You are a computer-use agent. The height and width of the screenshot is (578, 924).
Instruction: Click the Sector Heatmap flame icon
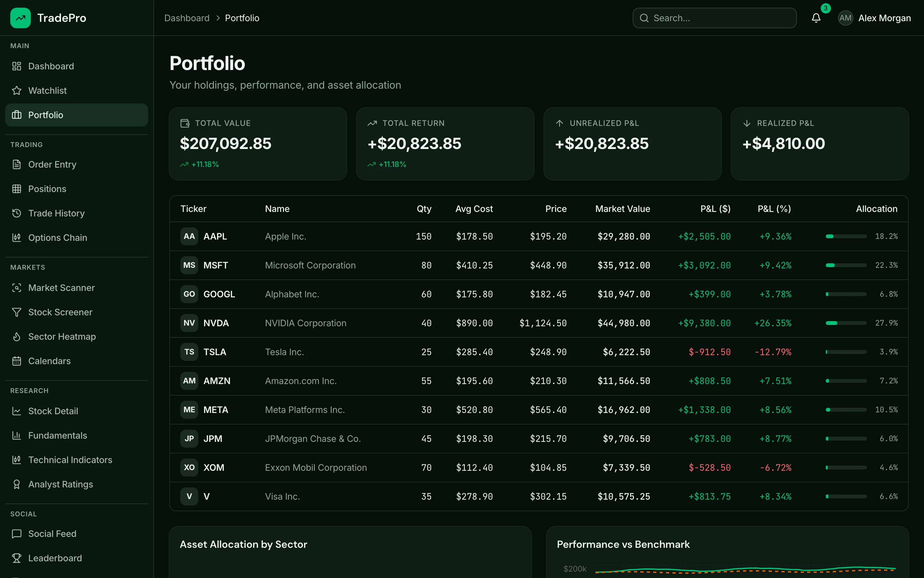point(16,337)
